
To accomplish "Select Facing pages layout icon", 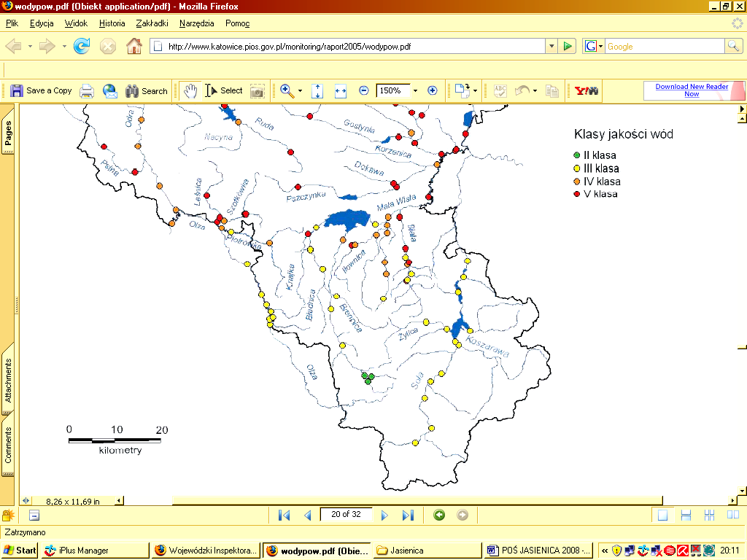I will point(732,515).
